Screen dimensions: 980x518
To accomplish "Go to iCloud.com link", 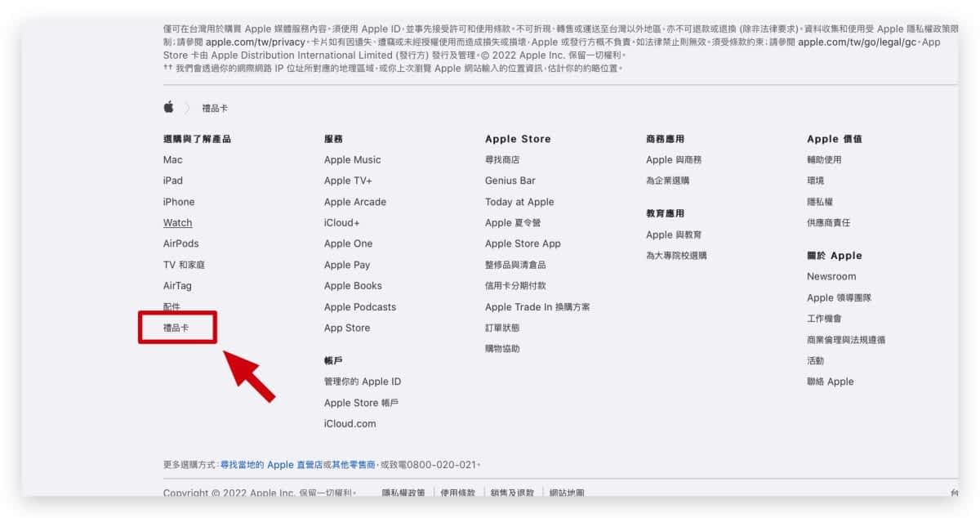I will [x=350, y=424].
